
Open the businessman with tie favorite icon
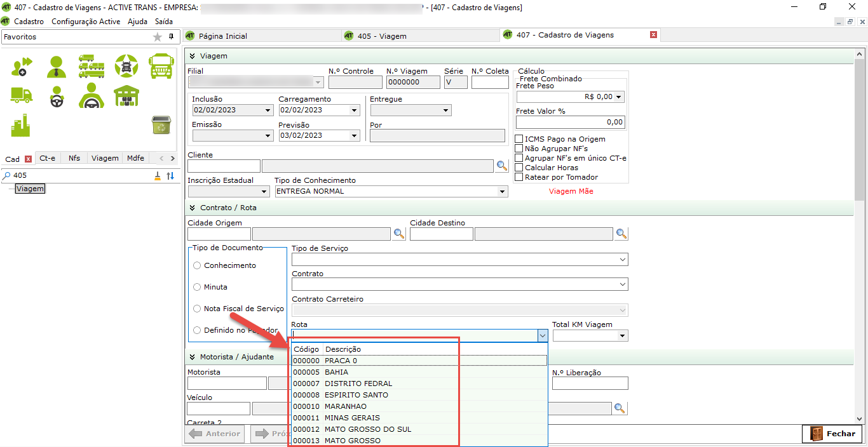pyautogui.click(x=56, y=66)
